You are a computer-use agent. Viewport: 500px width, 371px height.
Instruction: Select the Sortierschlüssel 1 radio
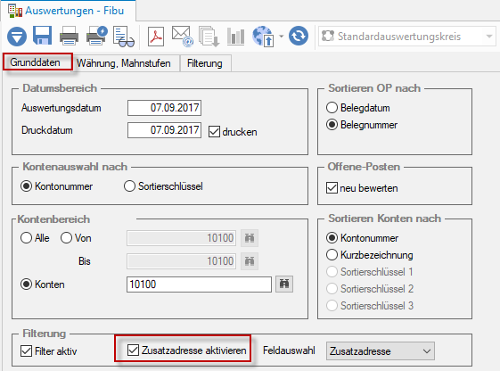click(x=369, y=272)
